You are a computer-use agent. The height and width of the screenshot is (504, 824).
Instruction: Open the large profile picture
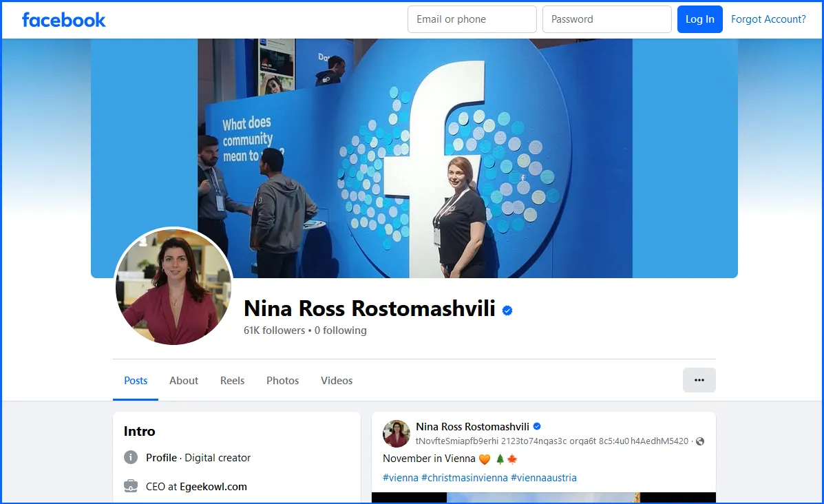173,286
